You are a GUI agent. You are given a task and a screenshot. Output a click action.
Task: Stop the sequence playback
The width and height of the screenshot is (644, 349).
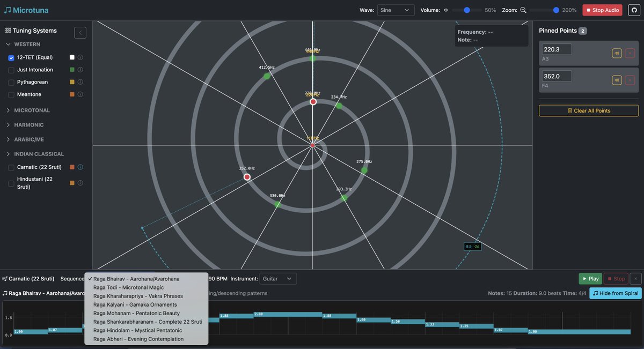pos(616,279)
